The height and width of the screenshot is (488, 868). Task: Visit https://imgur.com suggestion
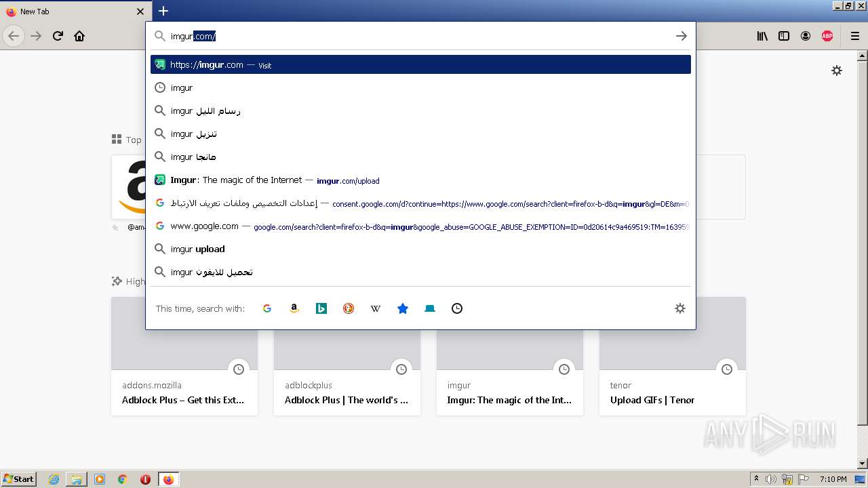pos(420,64)
